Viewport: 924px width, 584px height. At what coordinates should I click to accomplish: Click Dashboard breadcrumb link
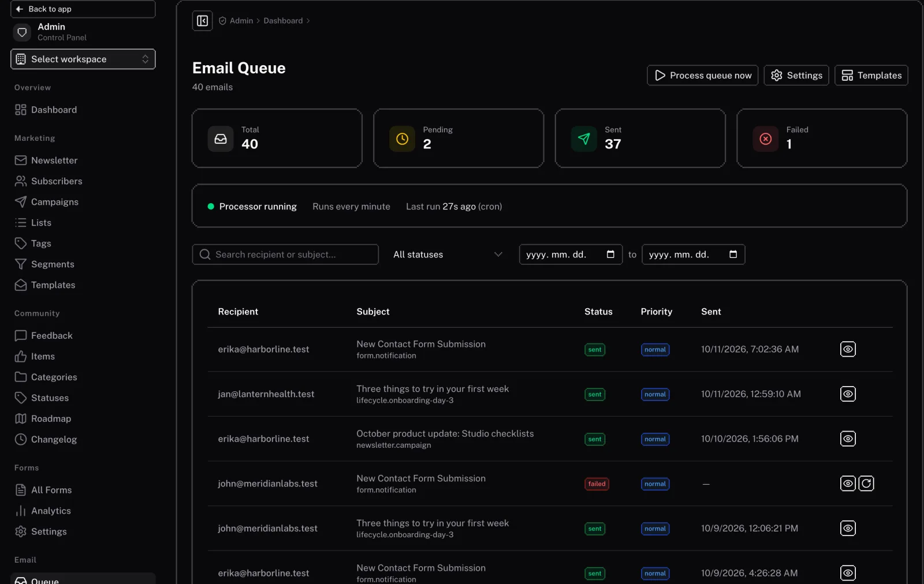(x=283, y=21)
